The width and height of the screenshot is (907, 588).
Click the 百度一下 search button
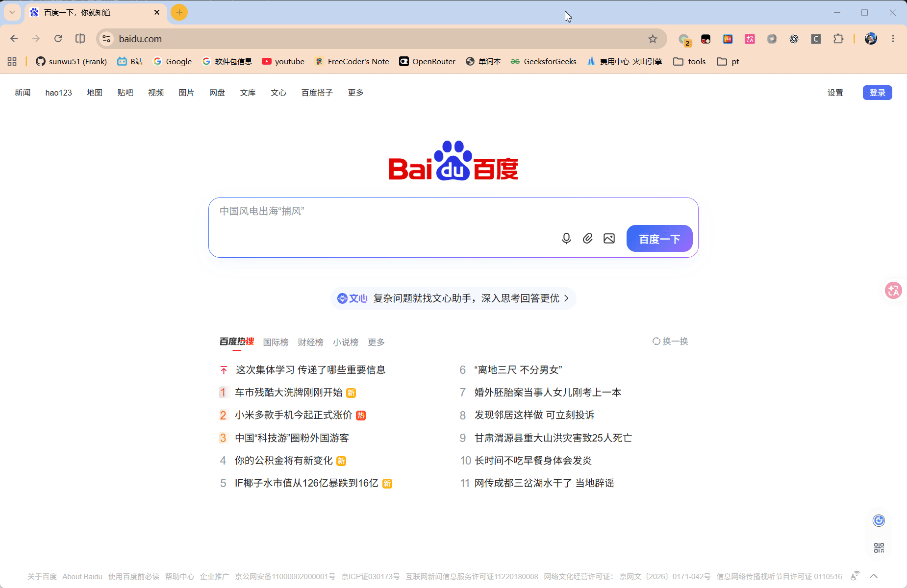click(x=659, y=239)
